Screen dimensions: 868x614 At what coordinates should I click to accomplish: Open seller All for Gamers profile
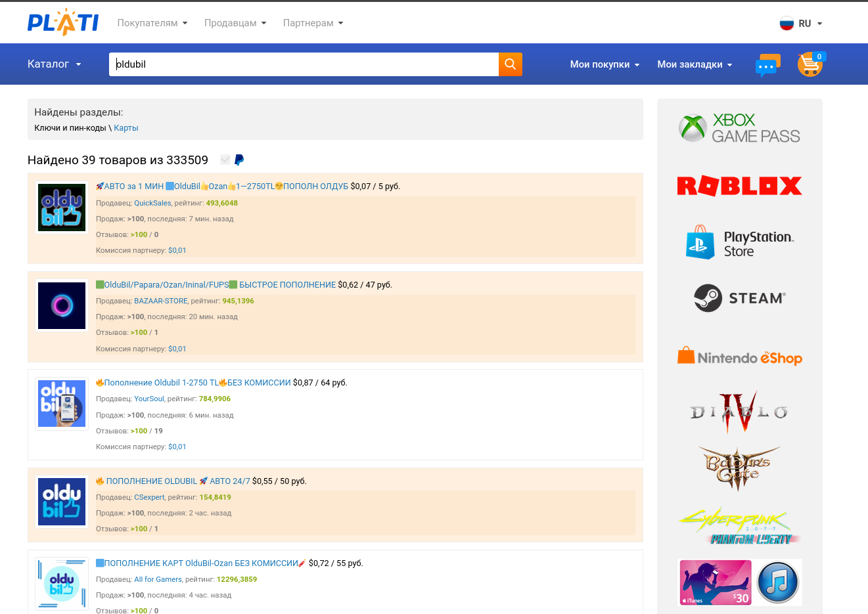click(158, 580)
